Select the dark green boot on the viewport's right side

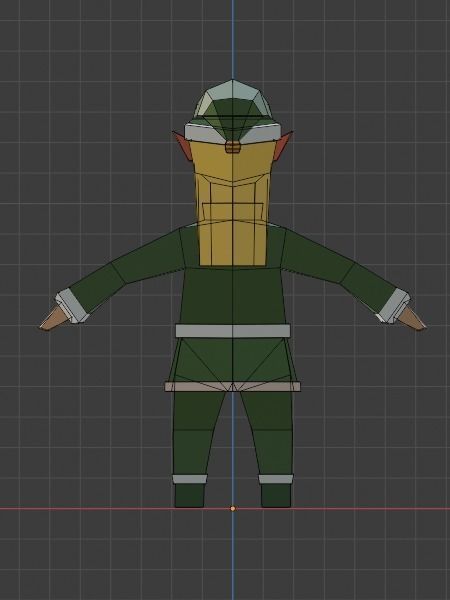[x=276, y=496]
